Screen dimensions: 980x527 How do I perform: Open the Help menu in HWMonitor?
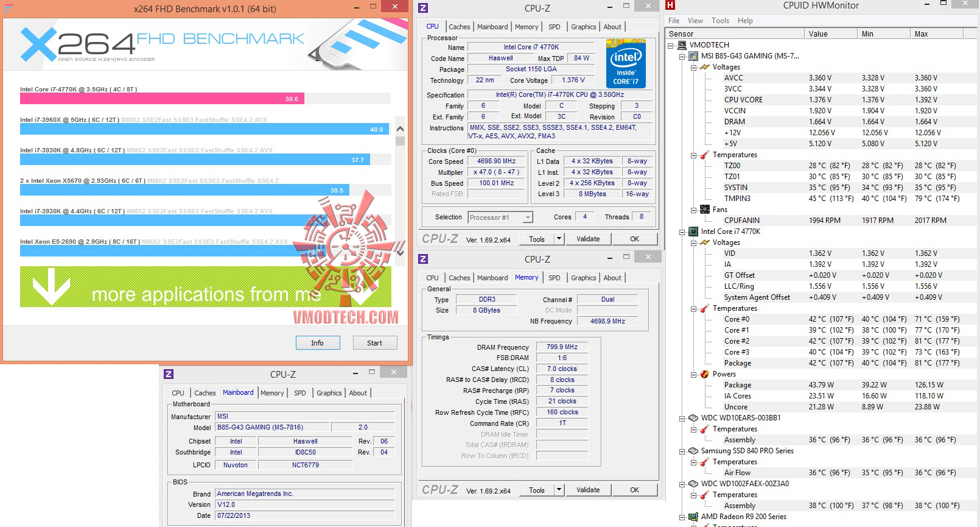pos(745,21)
